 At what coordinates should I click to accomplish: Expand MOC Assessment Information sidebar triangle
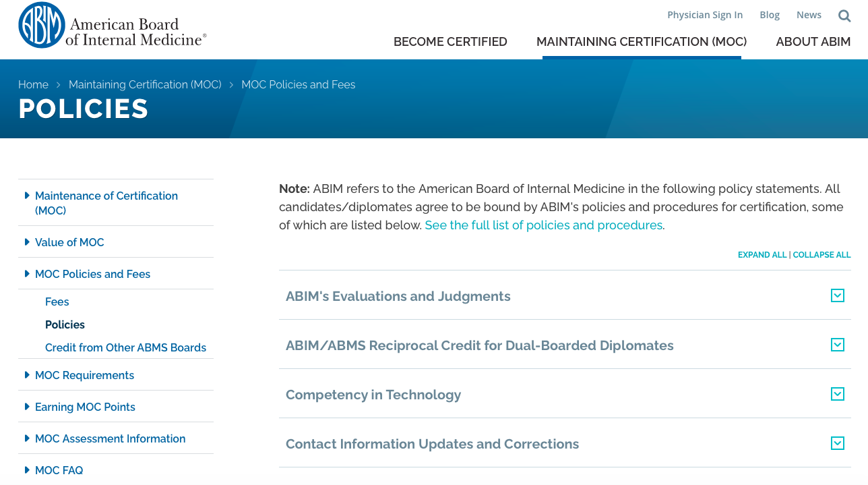[x=27, y=438]
